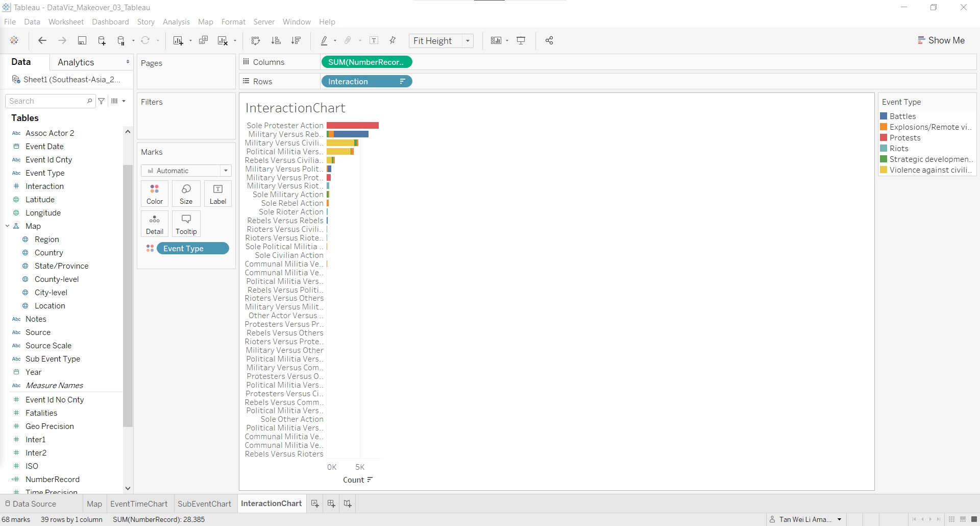The image size is (980, 526).
Task: Collapse the Map hierarchy in Tables
Action: coord(8,226)
